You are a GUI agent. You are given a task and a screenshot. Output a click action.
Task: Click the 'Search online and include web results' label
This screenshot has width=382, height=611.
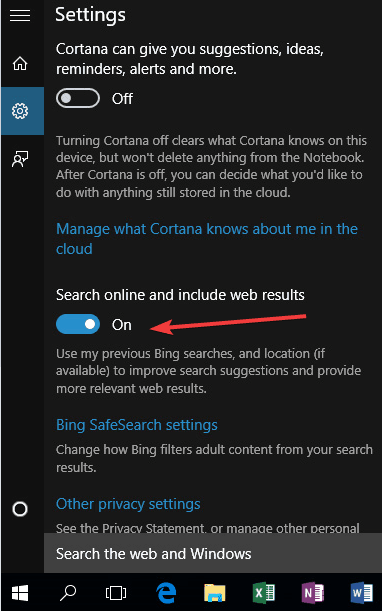pyautogui.click(x=180, y=295)
